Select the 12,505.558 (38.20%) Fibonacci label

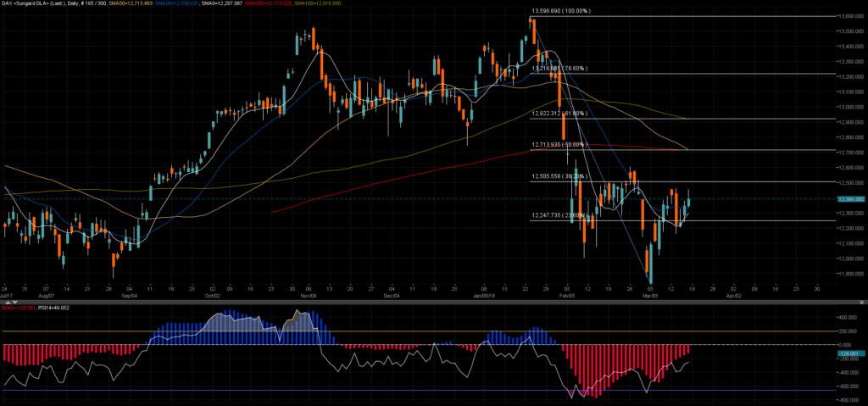pyautogui.click(x=559, y=176)
